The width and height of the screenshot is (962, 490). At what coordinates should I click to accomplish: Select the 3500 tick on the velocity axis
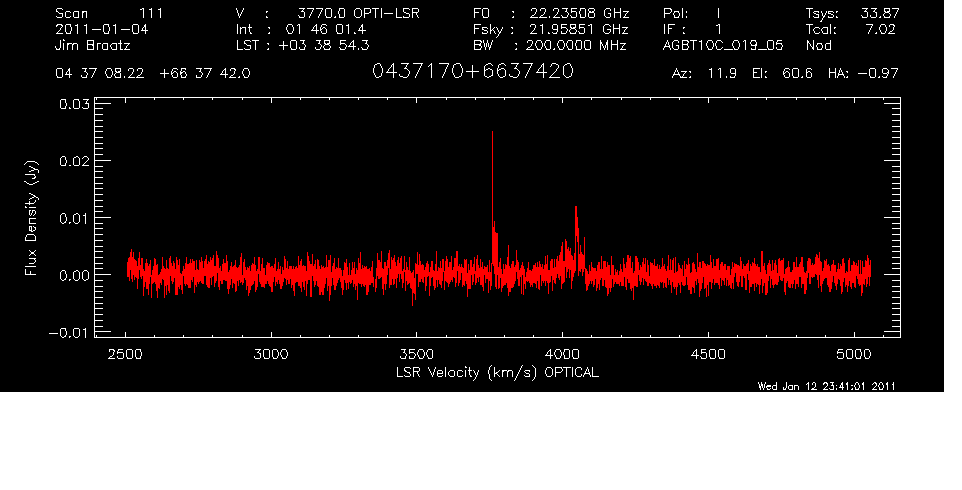click(x=417, y=354)
